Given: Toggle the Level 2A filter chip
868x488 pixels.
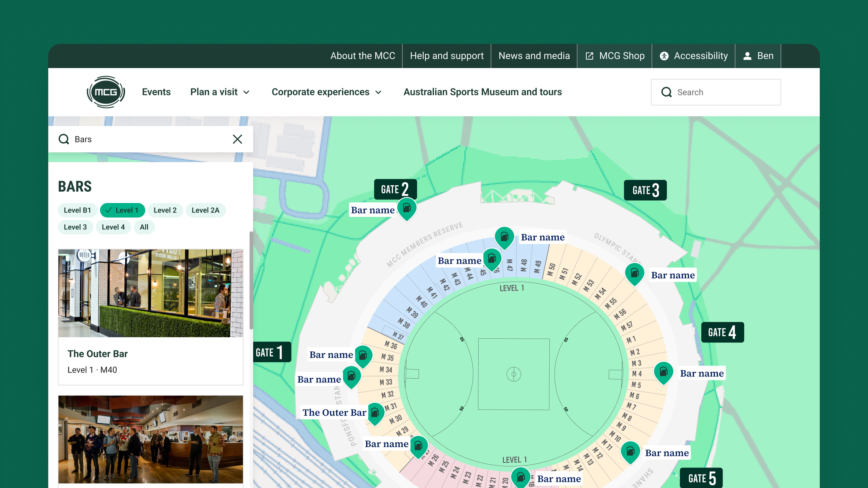Looking at the screenshot, I should [x=205, y=210].
